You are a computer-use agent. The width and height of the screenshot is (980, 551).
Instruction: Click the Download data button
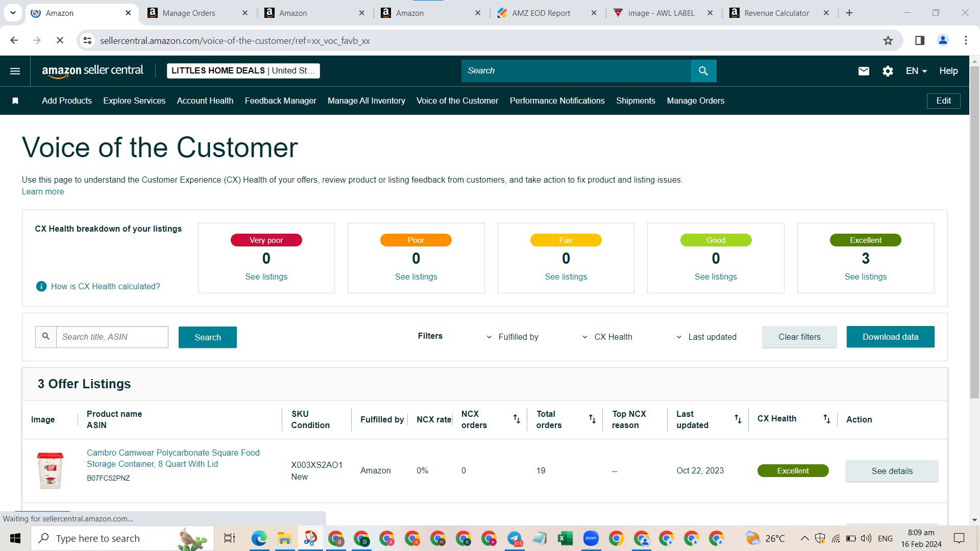click(x=890, y=337)
